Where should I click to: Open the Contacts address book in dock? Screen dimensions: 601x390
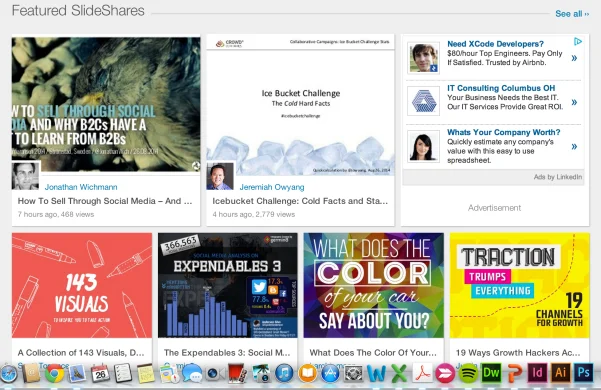[31, 373]
